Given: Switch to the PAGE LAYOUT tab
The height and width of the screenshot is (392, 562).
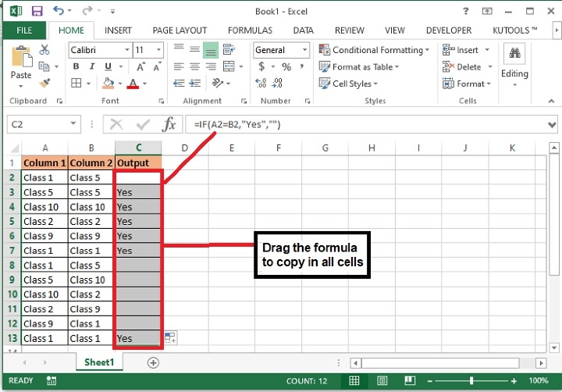Looking at the screenshot, I should coord(180,30).
